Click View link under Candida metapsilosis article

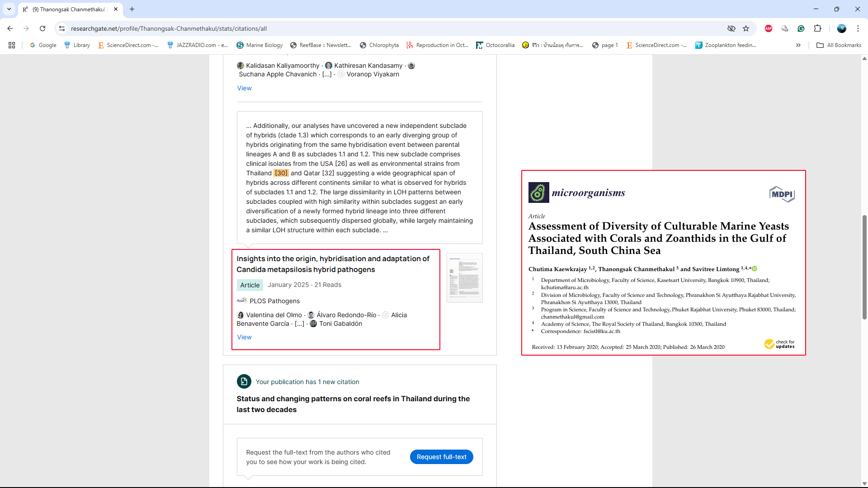click(244, 337)
